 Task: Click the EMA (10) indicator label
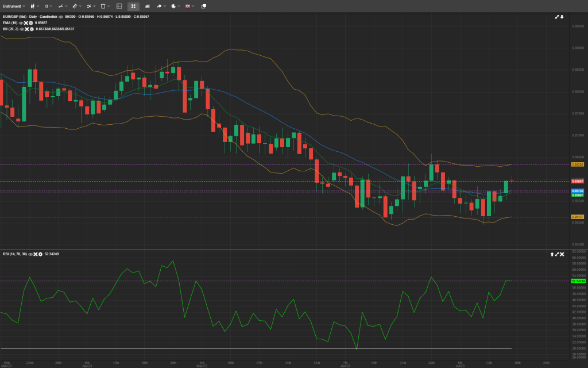(x=10, y=23)
